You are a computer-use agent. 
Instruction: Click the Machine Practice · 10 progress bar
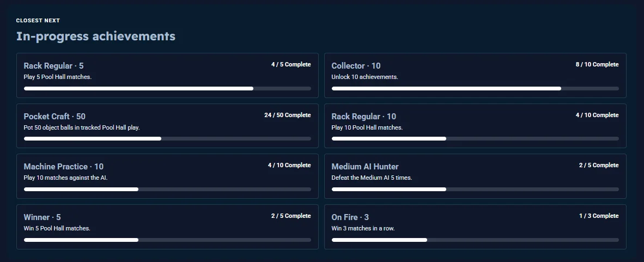coord(167,190)
